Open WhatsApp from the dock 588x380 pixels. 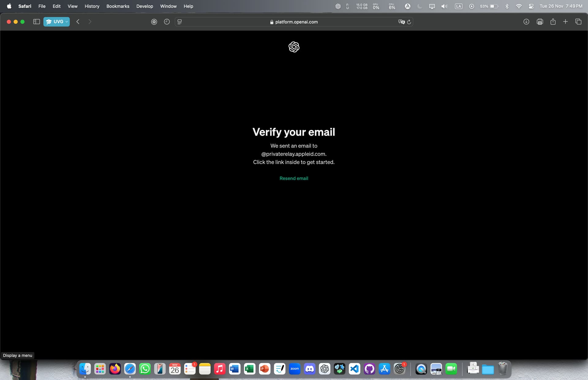pos(145,369)
